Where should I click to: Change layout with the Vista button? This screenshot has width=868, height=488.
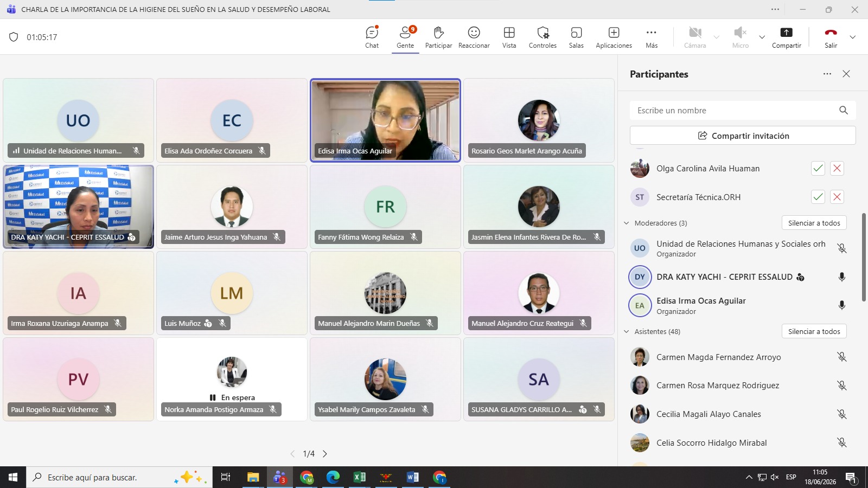[x=509, y=37]
